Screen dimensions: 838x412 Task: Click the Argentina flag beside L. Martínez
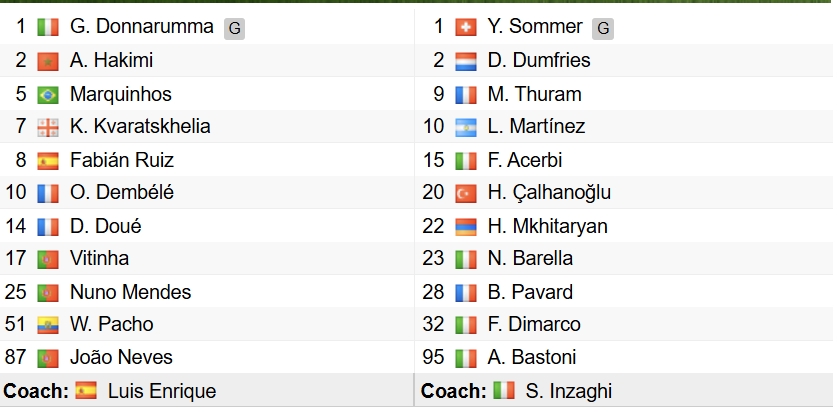465,127
